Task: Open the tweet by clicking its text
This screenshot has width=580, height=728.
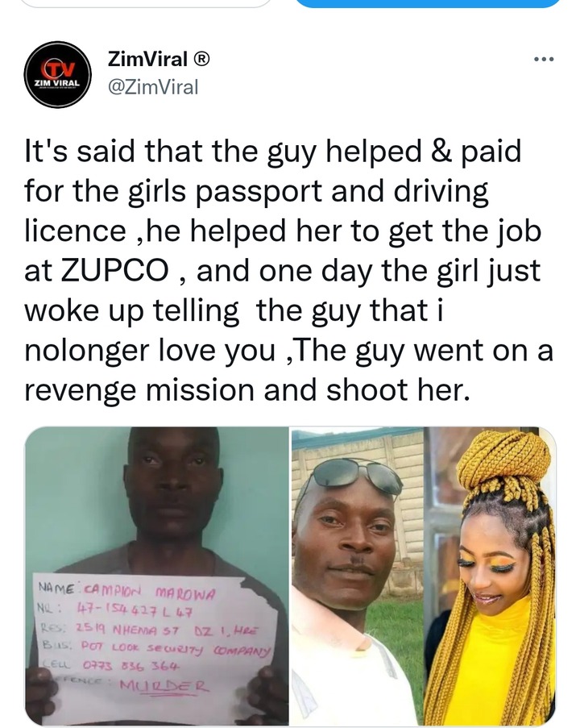Action: tap(288, 270)
